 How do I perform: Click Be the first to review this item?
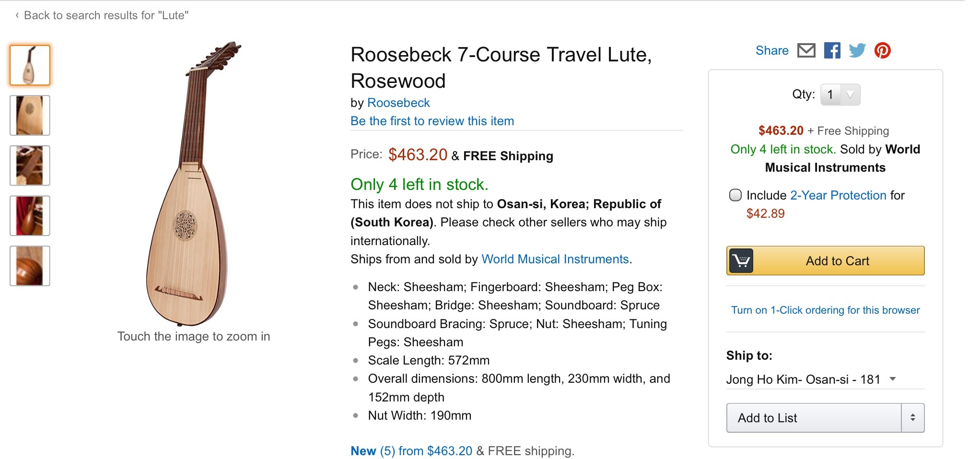pos(432,121)
